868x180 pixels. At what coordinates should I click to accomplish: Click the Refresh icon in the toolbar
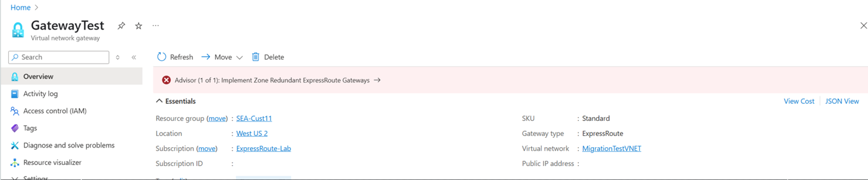pos(162,57)
